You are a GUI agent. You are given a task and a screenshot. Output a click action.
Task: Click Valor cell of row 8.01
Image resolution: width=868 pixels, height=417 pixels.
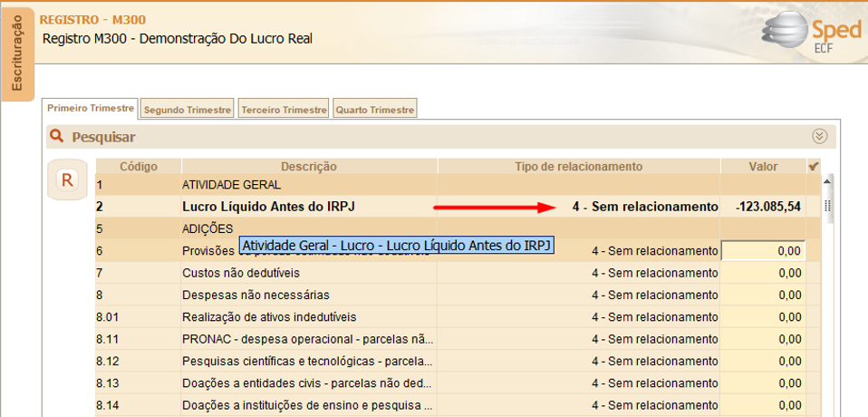(764, 317)
